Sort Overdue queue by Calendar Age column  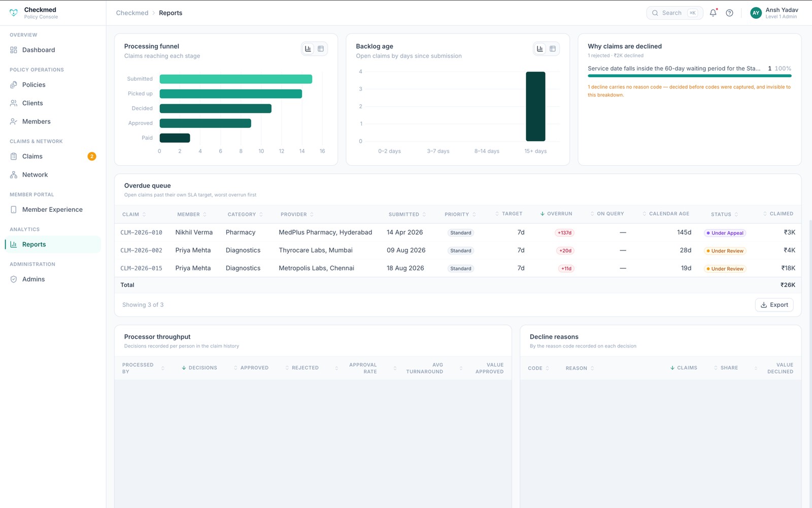pos(666,214)
